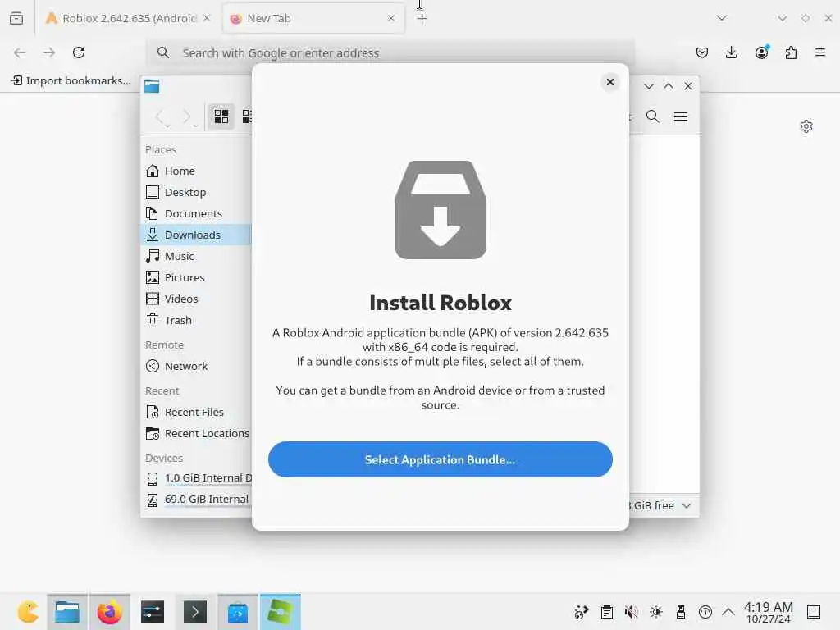Image resolution: width=840 pixels, height=630 pixels.
Task: Open Firefox application menu
Action: [x=820, y=52]
